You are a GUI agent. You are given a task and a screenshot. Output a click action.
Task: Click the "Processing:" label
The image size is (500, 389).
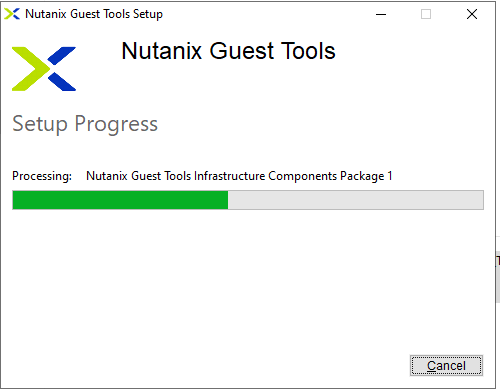coord(42,176)
